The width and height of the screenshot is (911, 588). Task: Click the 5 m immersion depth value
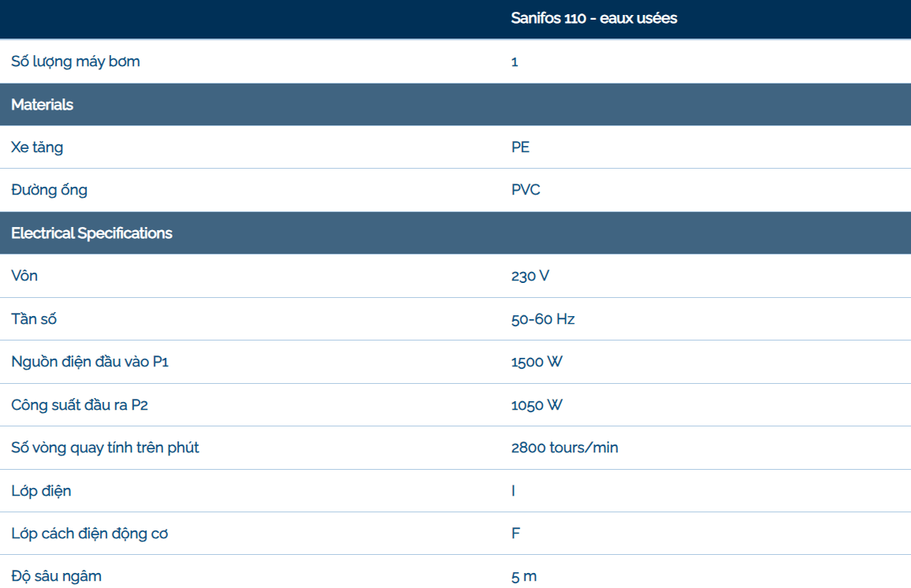pyautogui.click(x=524, y=576)
